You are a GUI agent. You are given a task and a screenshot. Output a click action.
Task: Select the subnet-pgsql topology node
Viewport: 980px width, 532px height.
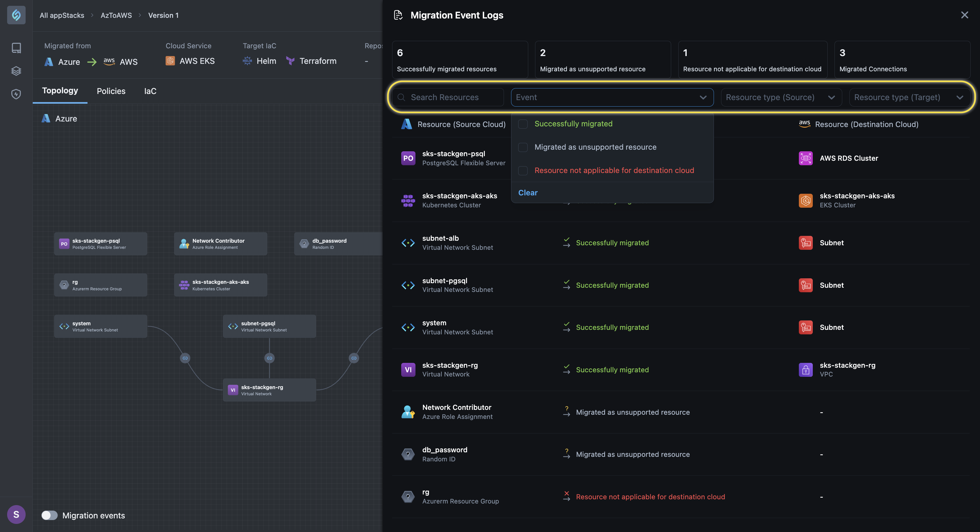click(269, 326)
